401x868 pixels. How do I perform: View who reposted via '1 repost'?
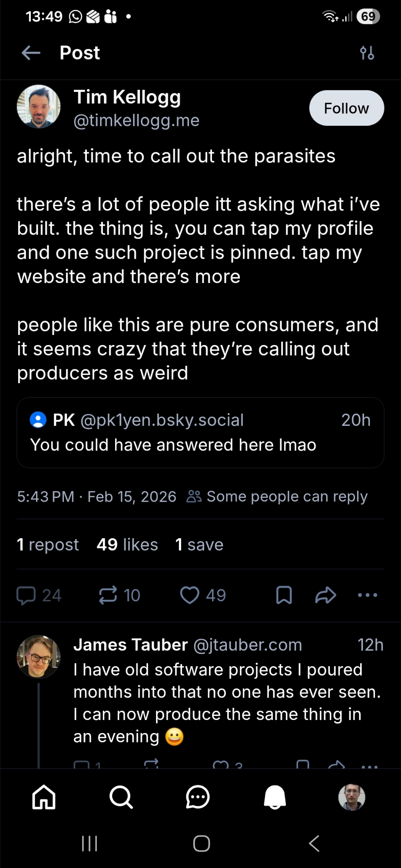click(x=48, y=545)
